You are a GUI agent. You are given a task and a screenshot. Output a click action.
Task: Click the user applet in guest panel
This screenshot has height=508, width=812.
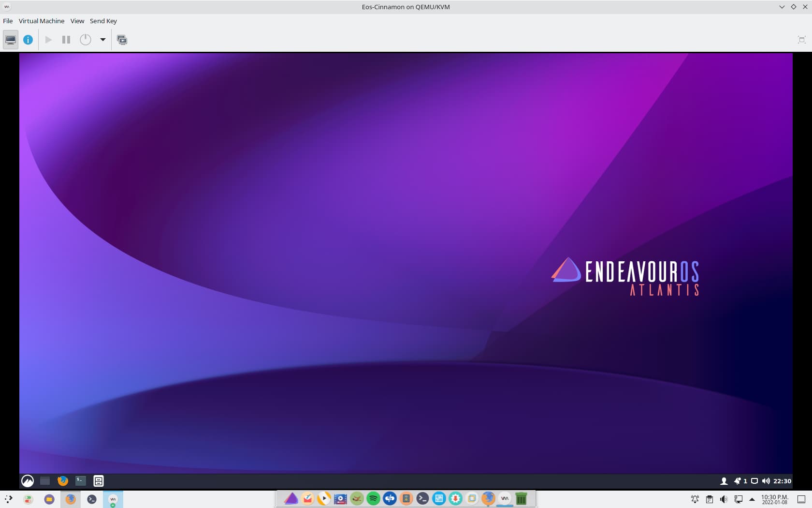click(724, 481)
